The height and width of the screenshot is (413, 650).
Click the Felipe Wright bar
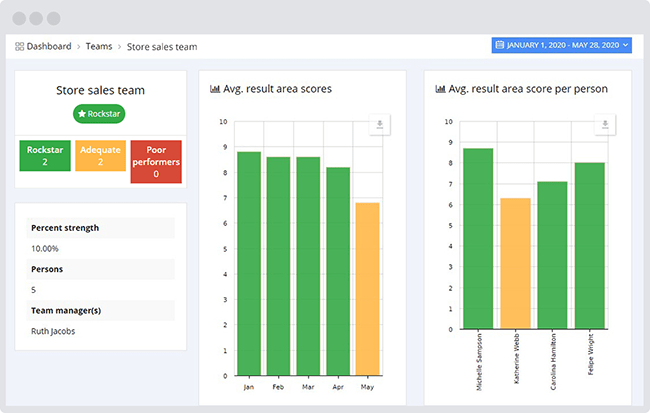pyautogui.click(x=590, y=246)
